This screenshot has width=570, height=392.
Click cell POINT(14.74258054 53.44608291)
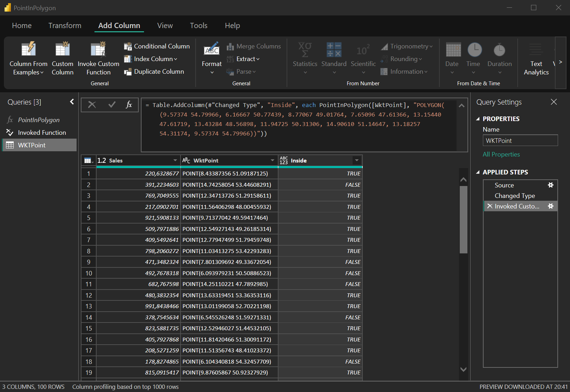(229, 185)
